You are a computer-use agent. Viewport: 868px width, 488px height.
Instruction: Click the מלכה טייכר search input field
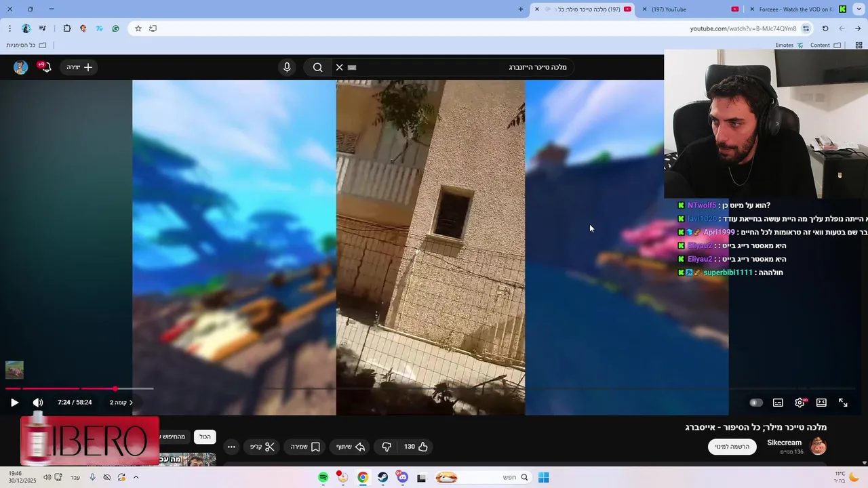tap(461, 67)
